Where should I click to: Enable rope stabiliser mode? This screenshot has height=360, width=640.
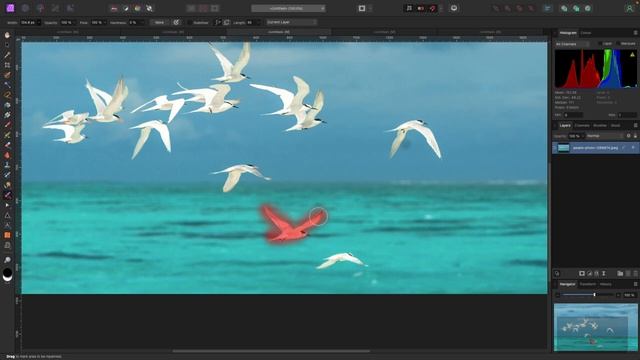click(218, 22)
